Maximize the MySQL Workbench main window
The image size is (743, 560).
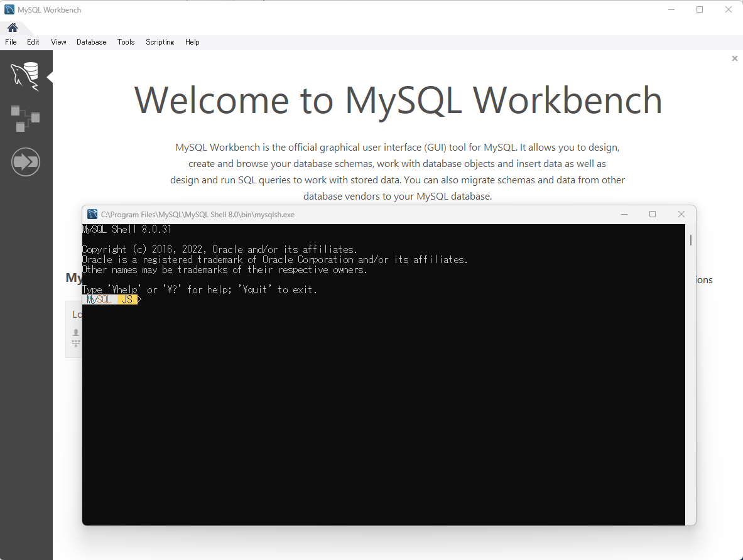[x=700, y=9]
